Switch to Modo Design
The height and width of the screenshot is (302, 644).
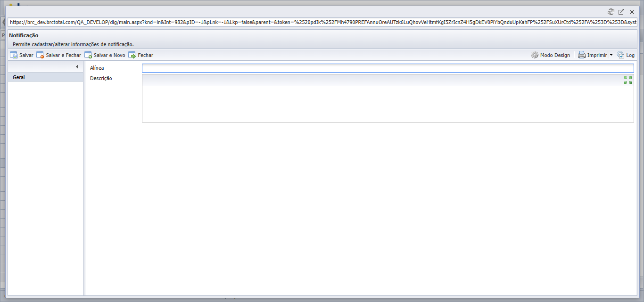click(550, 55)
